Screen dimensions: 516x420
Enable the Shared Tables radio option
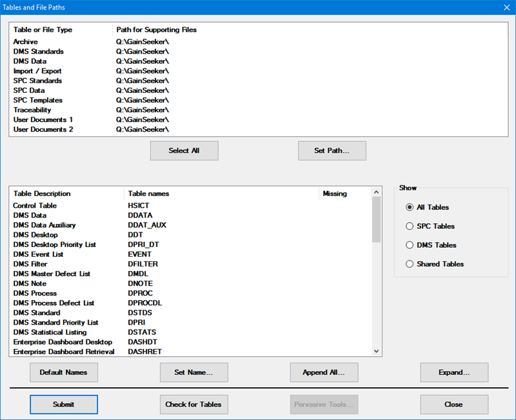point(410,264)
